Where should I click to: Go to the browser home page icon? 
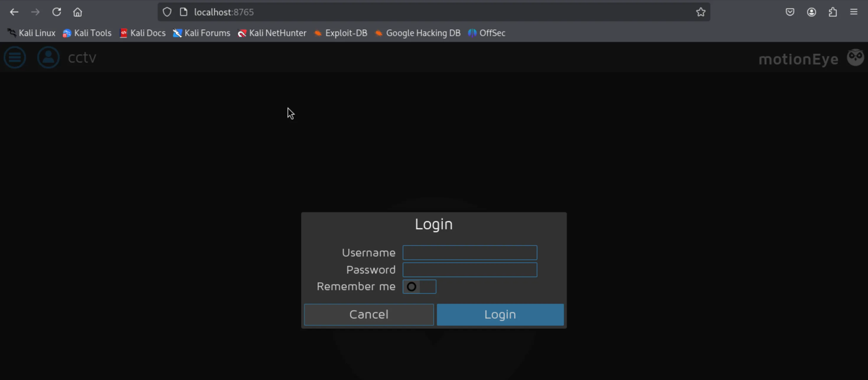(x=77, y=12)
